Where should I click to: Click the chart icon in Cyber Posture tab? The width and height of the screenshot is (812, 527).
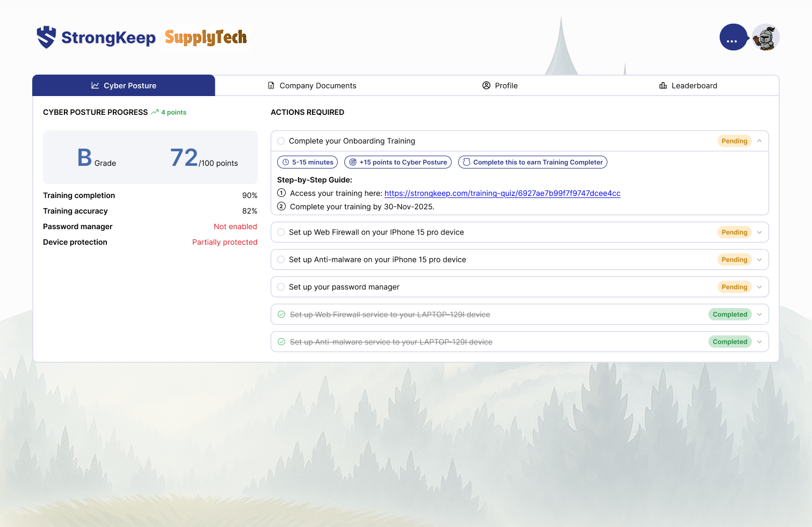[x=95, y=85]
